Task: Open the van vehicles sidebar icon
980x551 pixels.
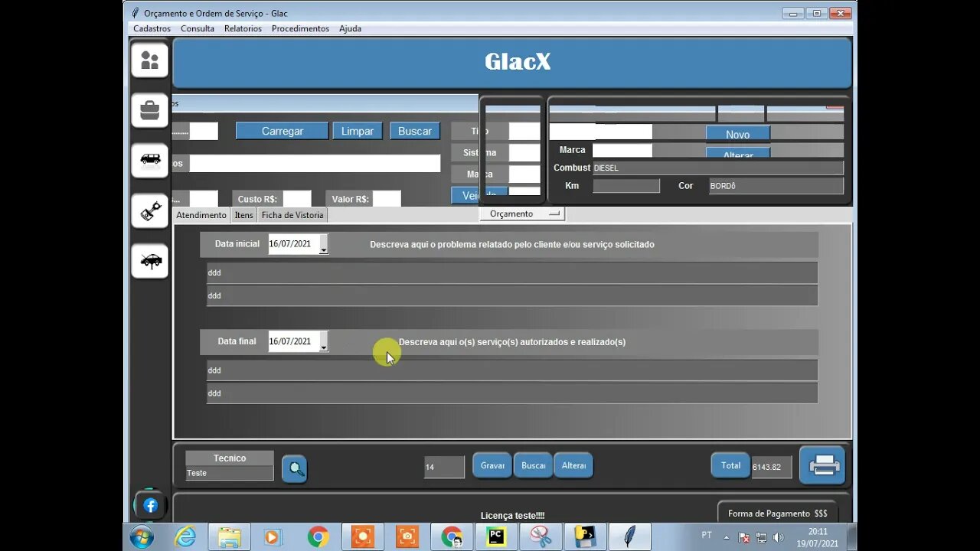Action: click(149, 160)
